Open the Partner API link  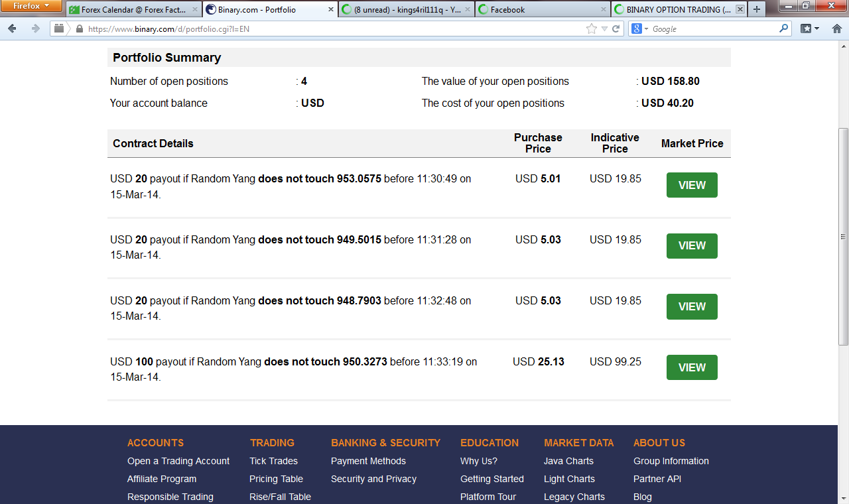click(x=657, y=479)
